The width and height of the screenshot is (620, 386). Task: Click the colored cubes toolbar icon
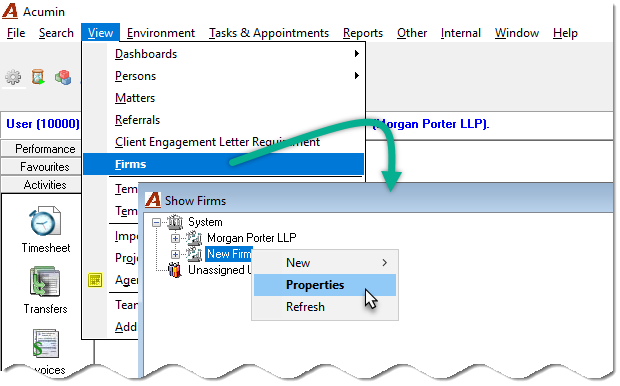tap(63, 77)
